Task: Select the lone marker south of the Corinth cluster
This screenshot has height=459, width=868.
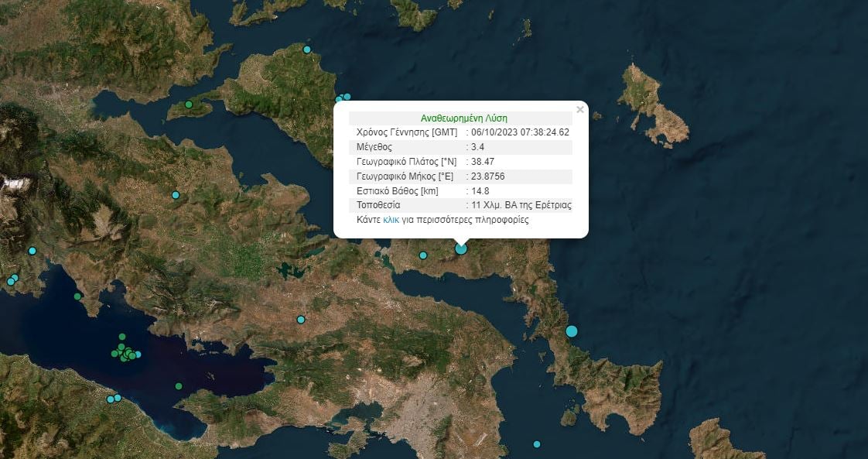Action: (179, 385)
